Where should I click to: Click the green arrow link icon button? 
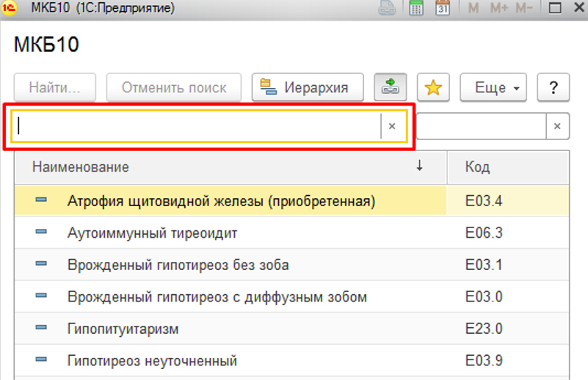[x=391, y=88]
